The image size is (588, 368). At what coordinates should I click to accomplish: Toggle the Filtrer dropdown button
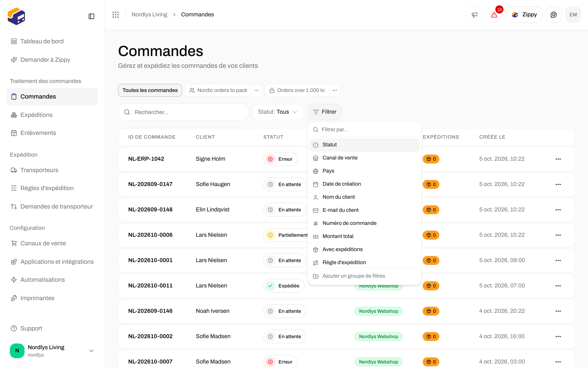[x=324, y=112]
